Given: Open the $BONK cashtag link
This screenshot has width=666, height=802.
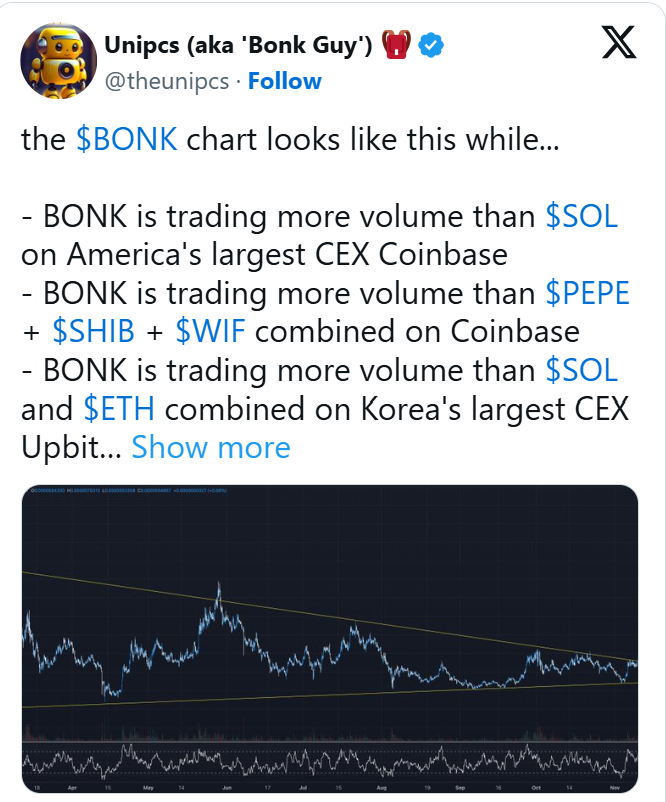Looking at the screenshot, I should [x=127, y=139].
